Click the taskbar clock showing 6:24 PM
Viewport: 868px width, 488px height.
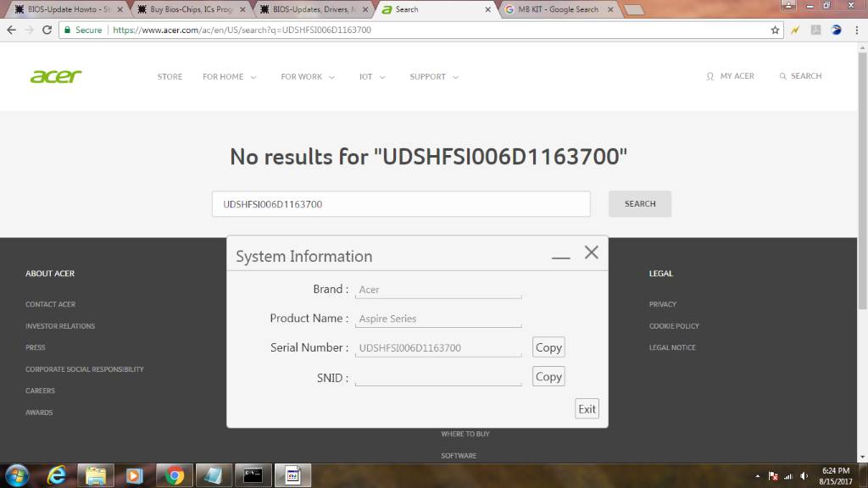836,476
